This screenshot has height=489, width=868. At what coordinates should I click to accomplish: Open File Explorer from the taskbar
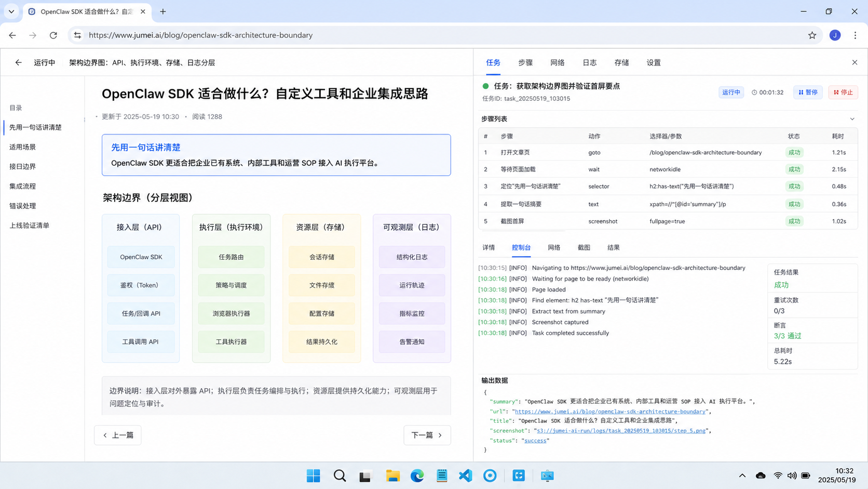392,475
